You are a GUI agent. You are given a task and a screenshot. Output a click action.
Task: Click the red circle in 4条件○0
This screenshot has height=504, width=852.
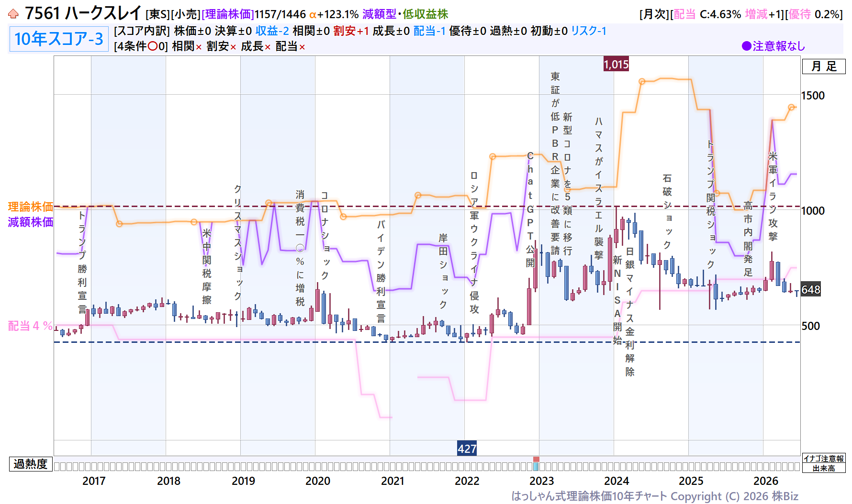[153, 46]
